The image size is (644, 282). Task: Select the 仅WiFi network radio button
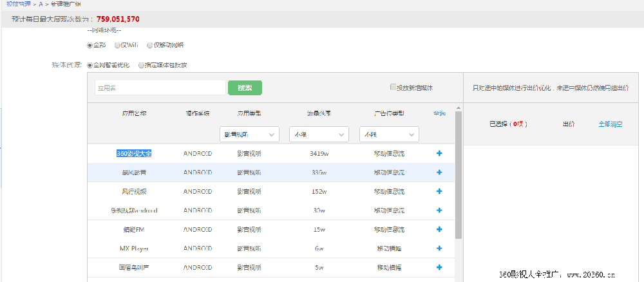click(117, 46)
